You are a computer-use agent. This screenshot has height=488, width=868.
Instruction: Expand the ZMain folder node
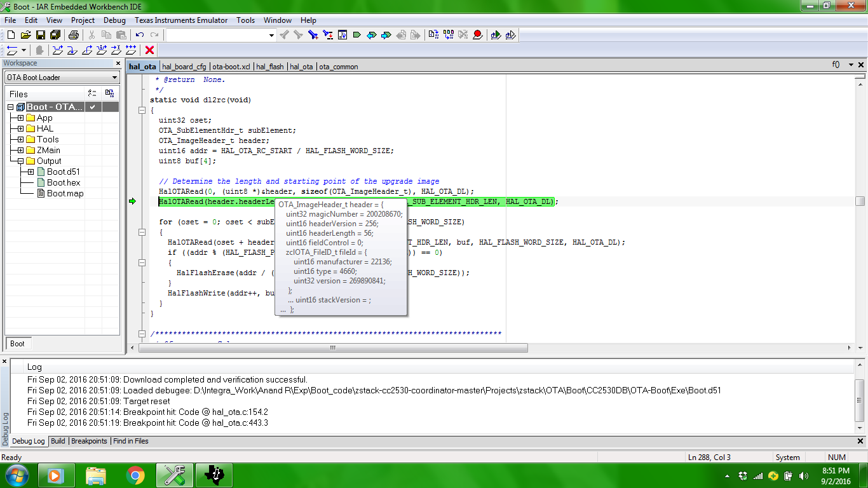point(21,150)
